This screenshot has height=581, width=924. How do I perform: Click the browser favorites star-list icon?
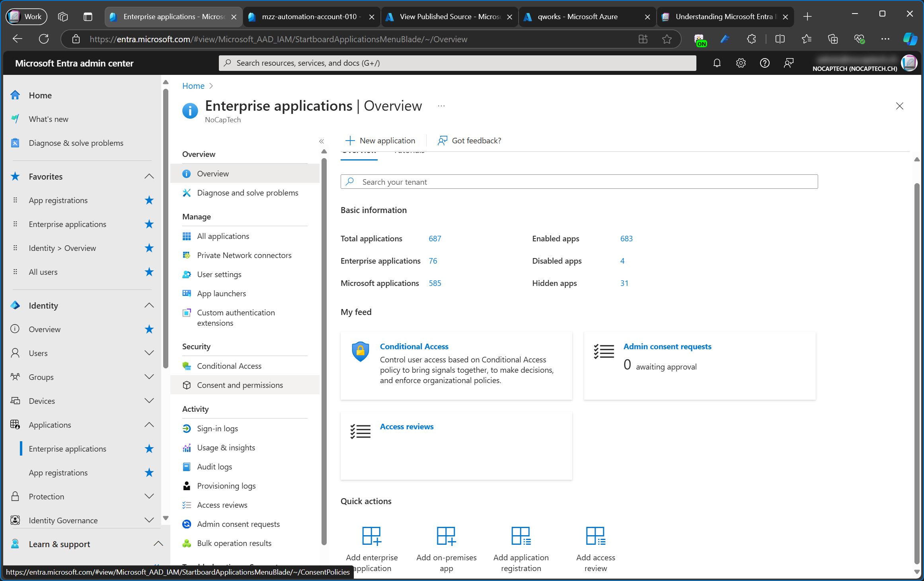coord(806,39)
